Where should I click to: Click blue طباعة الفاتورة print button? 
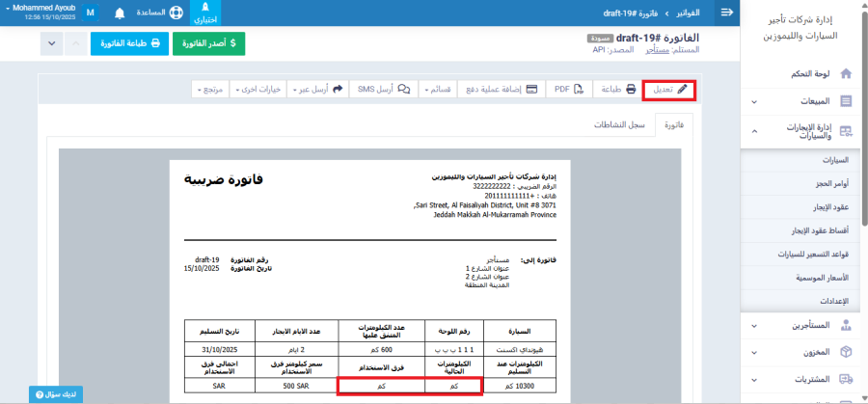point(130,43)
